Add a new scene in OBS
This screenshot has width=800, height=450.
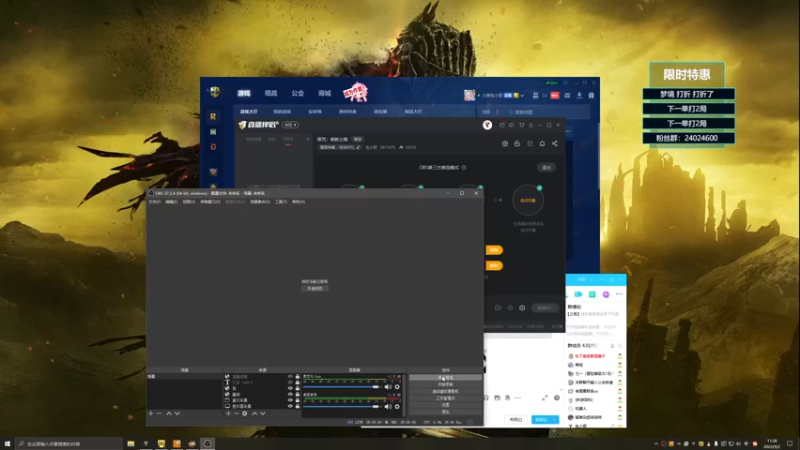[x=151, y=413]
